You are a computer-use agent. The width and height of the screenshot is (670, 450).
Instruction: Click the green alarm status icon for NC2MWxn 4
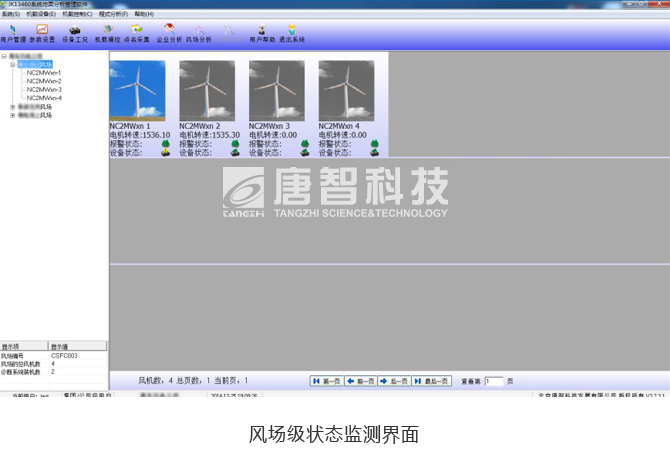375,144
